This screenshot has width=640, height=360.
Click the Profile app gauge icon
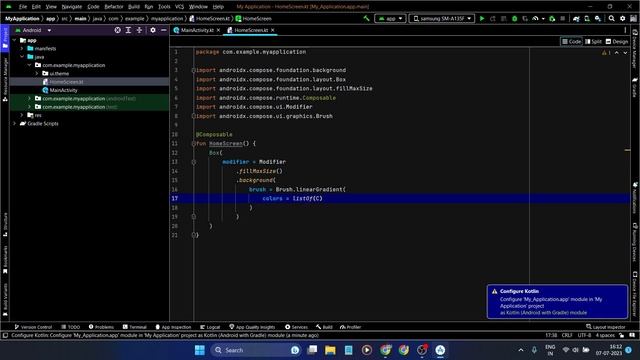[535, 18]
